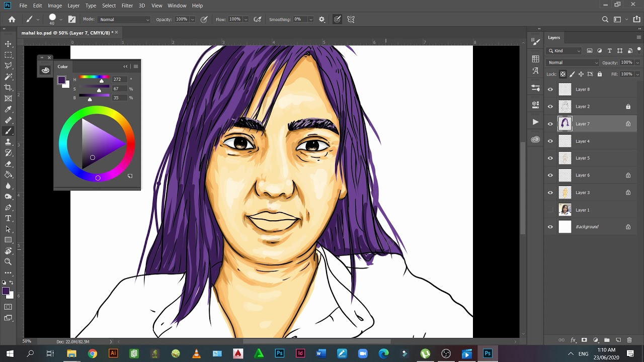Select the Rectangular Marquee tool

pos(8,55)
